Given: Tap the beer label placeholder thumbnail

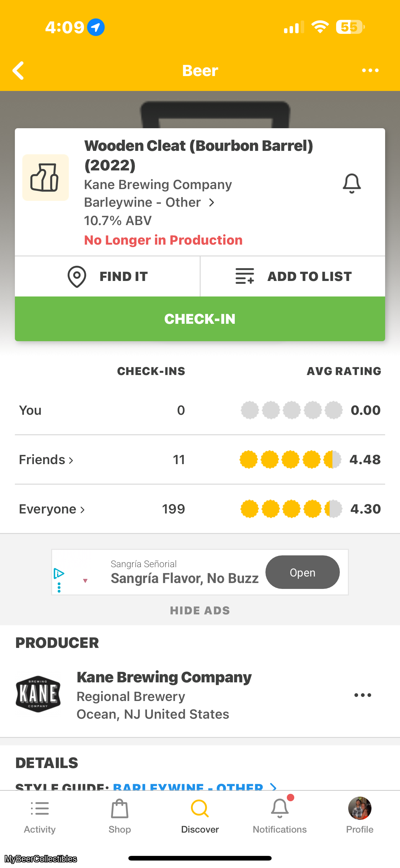Looking at the screenshot, I should coord(46,178).
